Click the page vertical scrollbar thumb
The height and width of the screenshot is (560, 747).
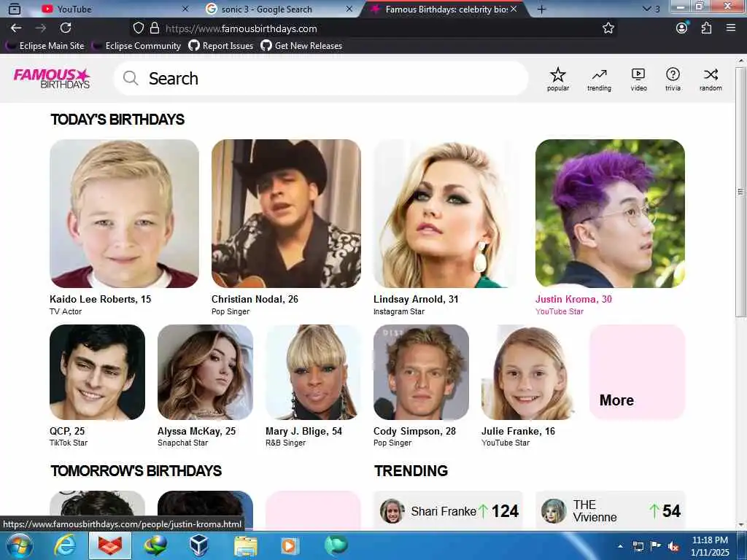[x=740, y=192]
